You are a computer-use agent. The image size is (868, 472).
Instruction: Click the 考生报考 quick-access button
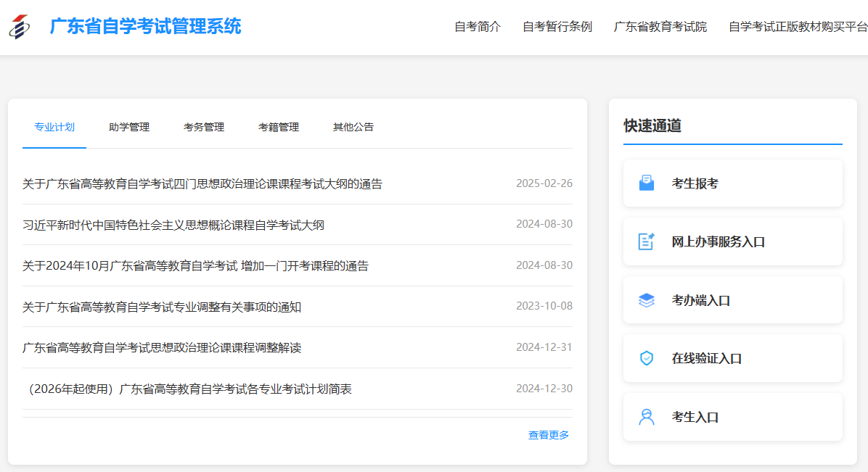[733, 183]
